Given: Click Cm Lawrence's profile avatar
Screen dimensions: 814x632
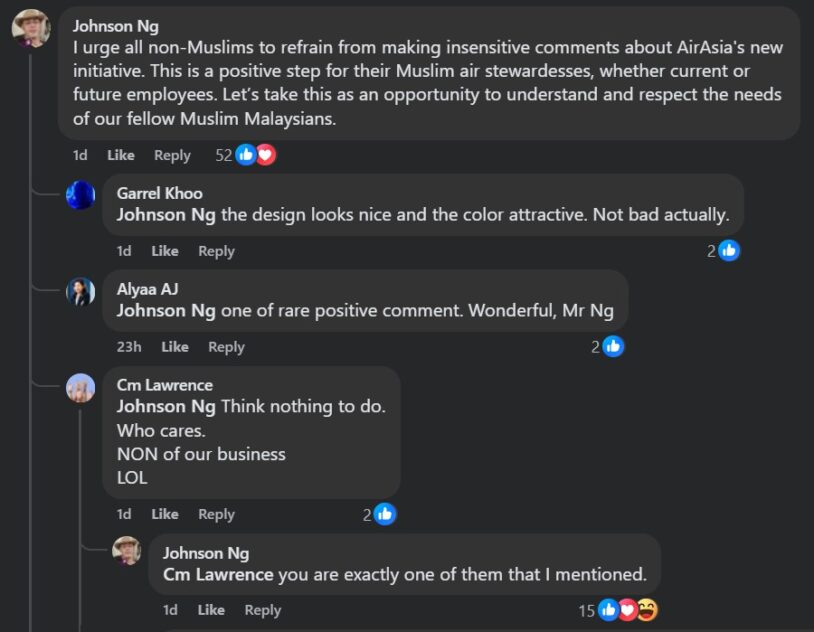Looking at the screenshot, I should [x=80, y=387].
